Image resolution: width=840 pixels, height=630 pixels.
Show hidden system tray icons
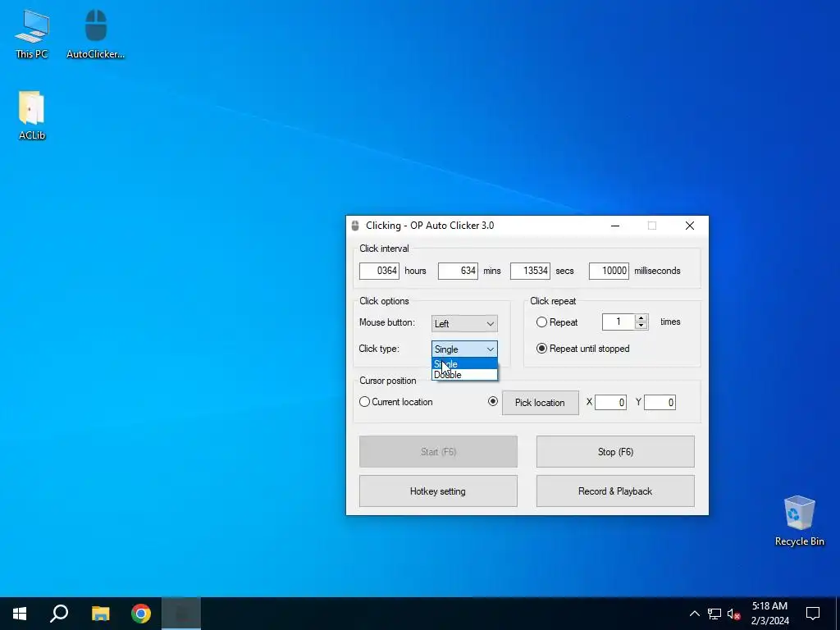pyautogui.click(x=694, y=614)
